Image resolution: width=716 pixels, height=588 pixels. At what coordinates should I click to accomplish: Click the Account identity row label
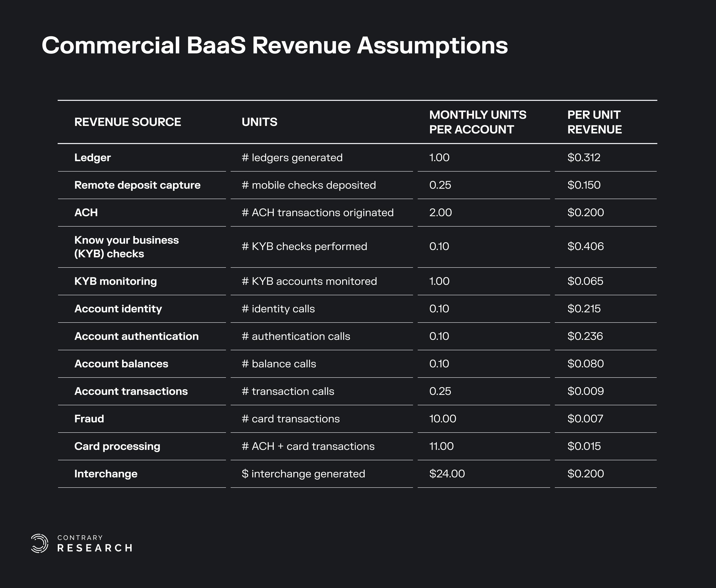tap(118, 308)
